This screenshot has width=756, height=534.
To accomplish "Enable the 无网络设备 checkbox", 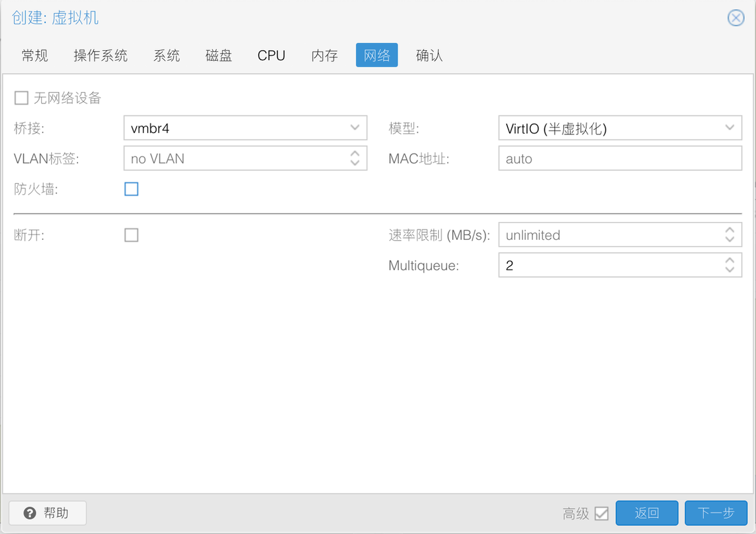I will point(21,98).
